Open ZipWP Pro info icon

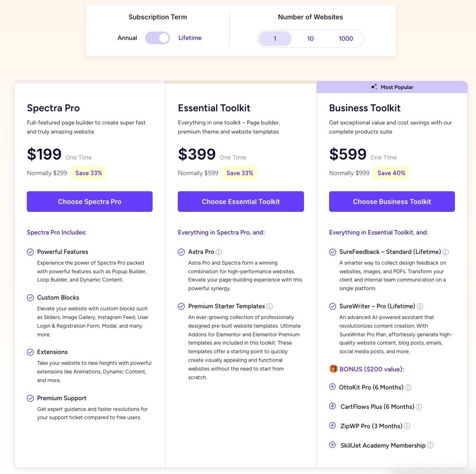pos(407,426)
